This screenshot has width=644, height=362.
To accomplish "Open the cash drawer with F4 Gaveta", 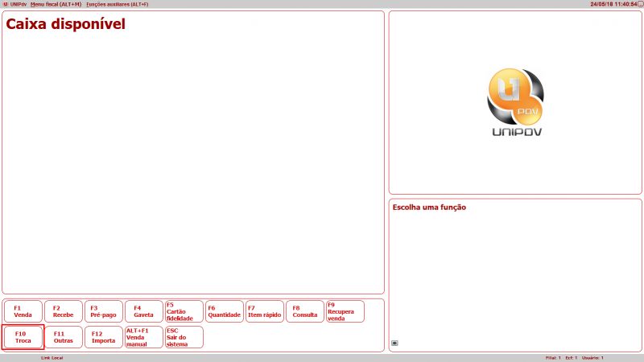I will [144, 311].
